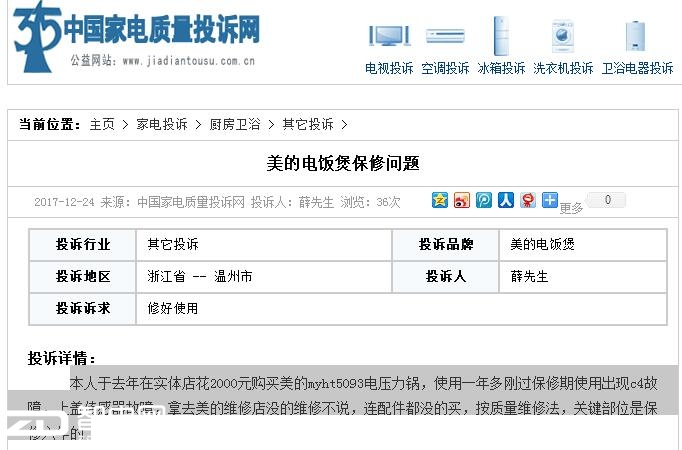Share to Renren icon
Image resolution: width=682 pixels, height=450 pixels.
506,200
